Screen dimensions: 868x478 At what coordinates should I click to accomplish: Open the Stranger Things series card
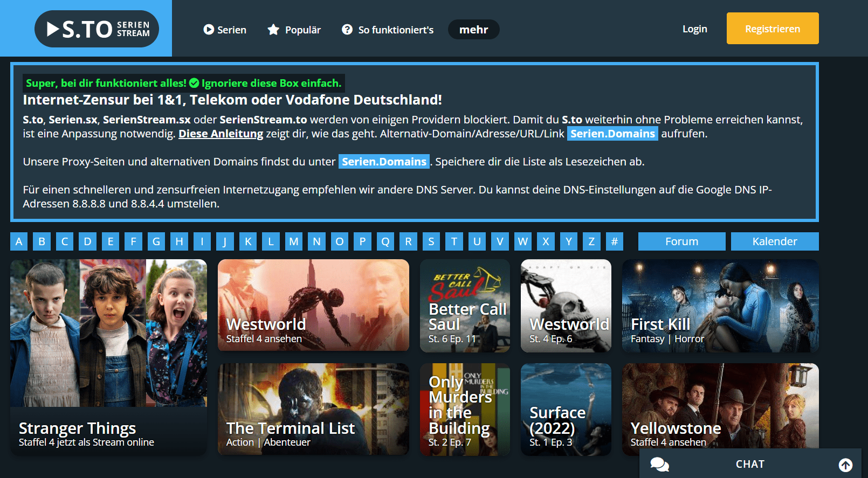point(108,357)
